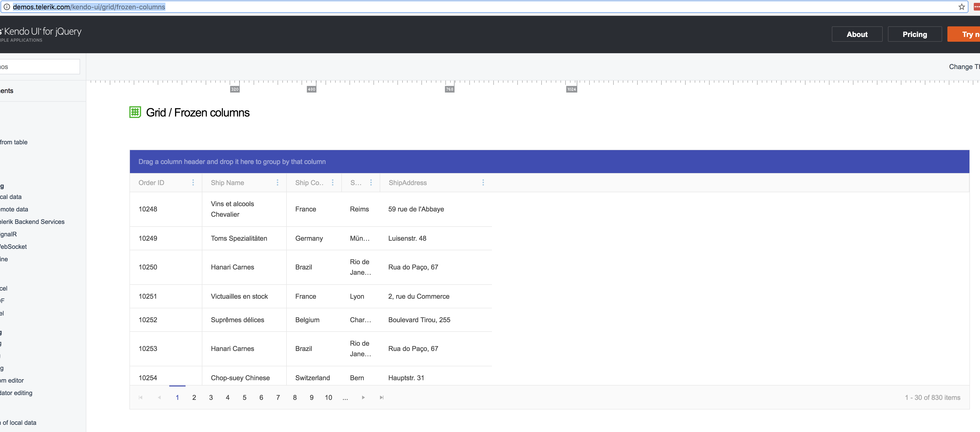Screen dimensions: 980x432
Task: Bookmark page with star icon
Action: (x=961, y=7)
